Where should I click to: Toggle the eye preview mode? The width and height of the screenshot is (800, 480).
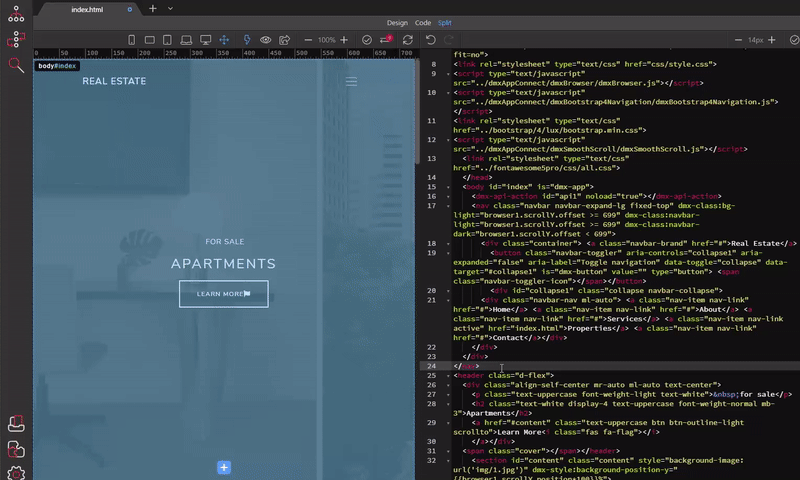266,40
